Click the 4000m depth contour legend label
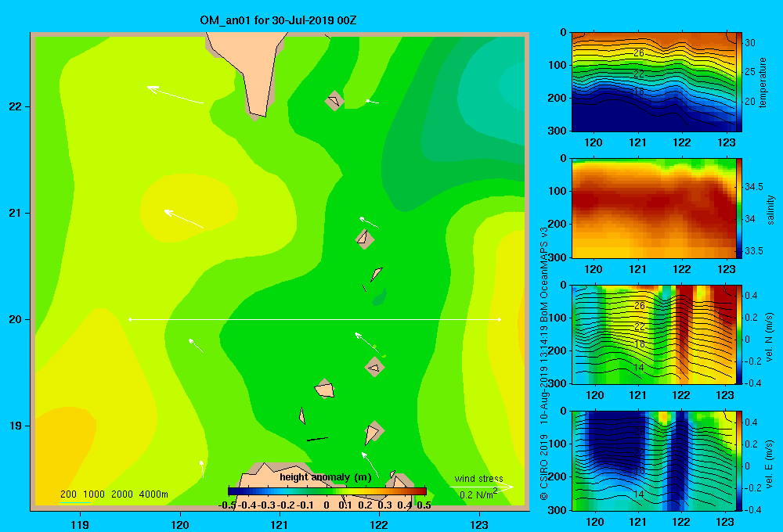Screen dimensions: 783x532 (153, 494)
